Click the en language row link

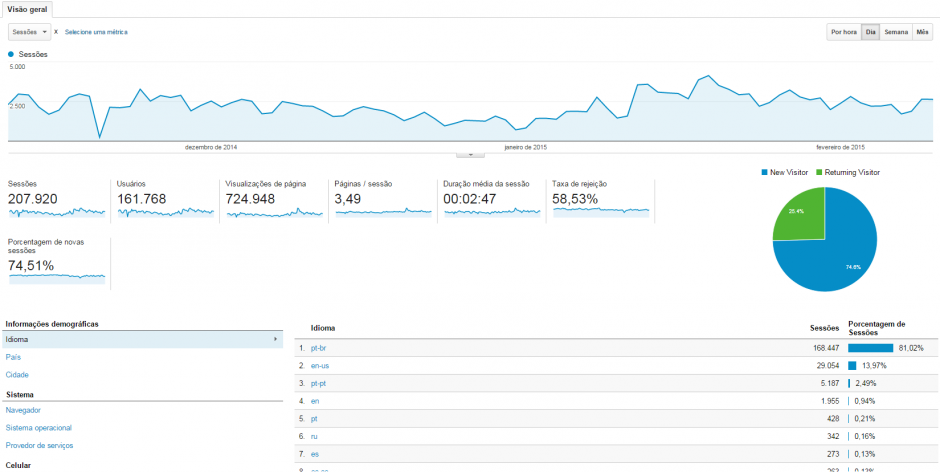pos(314,401)
